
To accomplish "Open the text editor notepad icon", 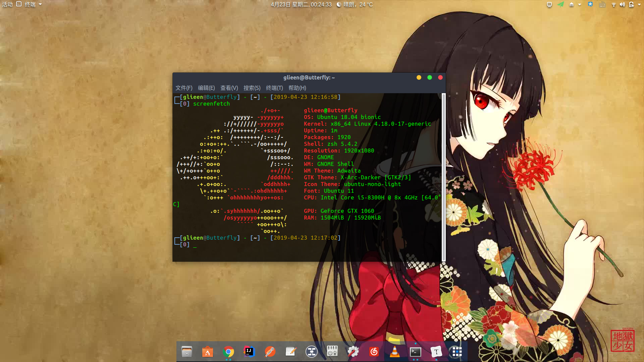I will (x=291, y=352).
